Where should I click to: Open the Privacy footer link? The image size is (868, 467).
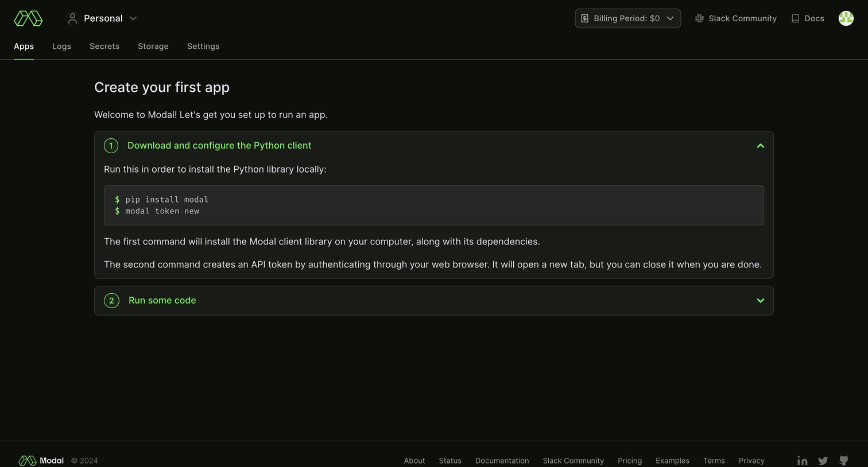(x=751, y=461)
